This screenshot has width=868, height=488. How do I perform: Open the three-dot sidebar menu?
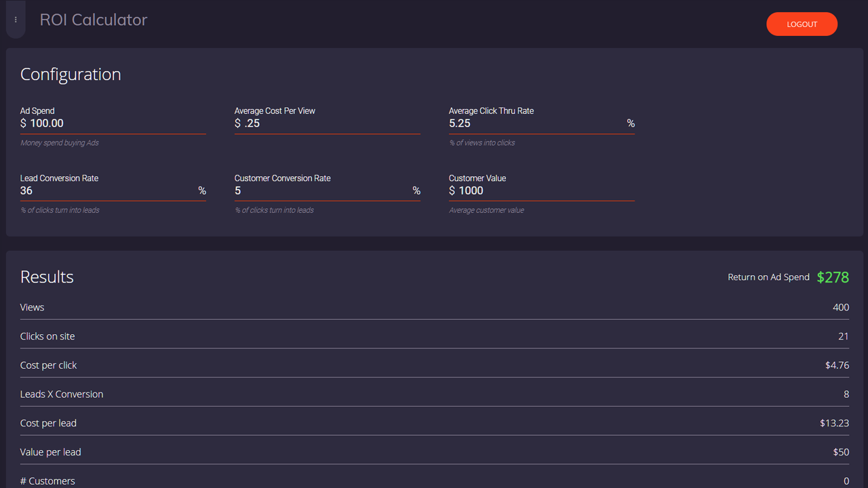pyautogui.click(x=16, y=20)
